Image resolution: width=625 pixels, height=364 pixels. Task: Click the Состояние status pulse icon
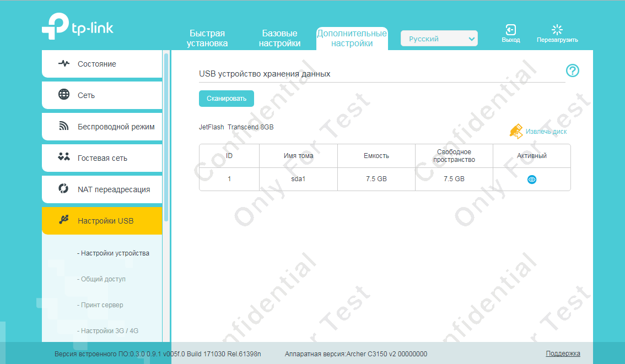click(64, 64)
